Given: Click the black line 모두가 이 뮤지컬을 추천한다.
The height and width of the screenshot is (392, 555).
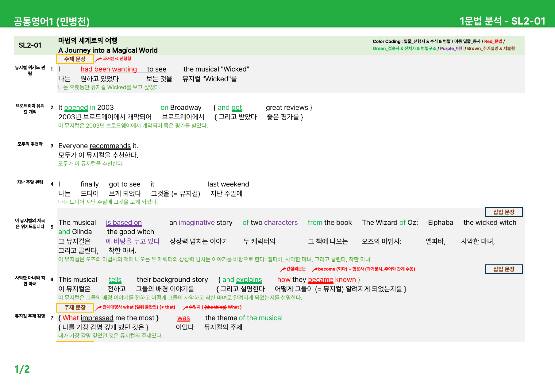Looking at the screenshot, I should 98,155.
